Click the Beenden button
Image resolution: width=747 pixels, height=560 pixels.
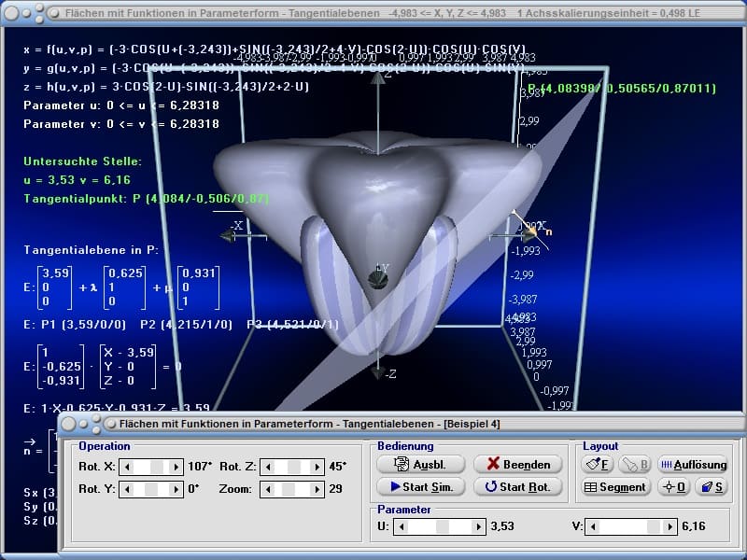click(518, 464)
